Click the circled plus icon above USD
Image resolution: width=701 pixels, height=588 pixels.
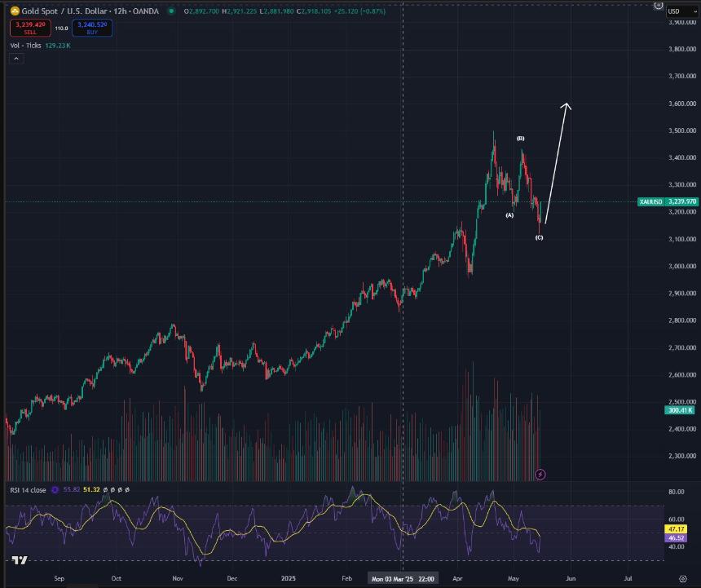pos(659,6)
